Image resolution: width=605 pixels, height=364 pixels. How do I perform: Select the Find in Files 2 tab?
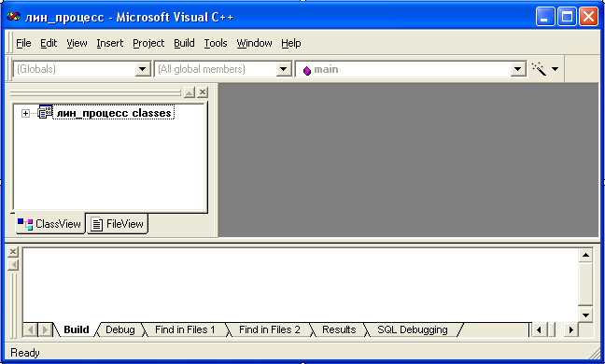269,329
